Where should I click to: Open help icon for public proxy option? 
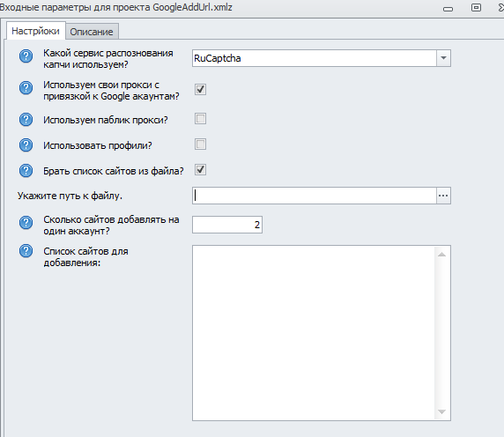click(26, 120)
